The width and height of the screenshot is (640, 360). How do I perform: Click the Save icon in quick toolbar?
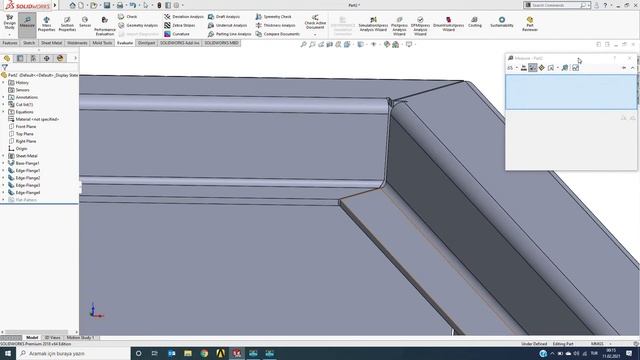pyautogui.click(x=107, y=5)
